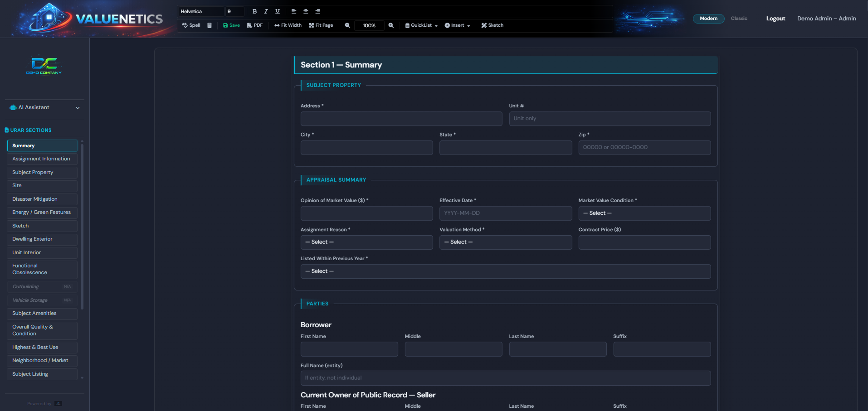Click the Logout button
The image size is (868, 411).
(775, 19)
